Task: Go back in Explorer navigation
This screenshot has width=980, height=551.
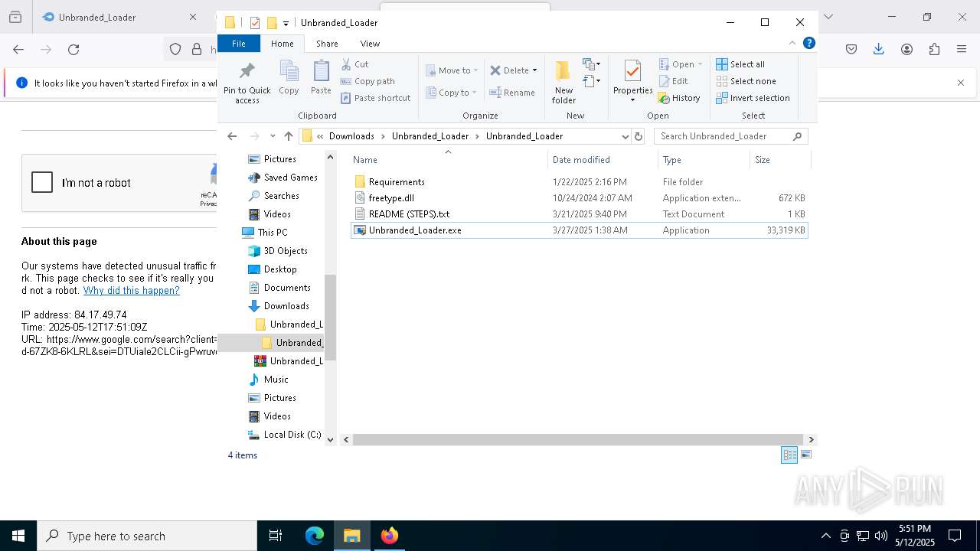Action: click(232, 136)
